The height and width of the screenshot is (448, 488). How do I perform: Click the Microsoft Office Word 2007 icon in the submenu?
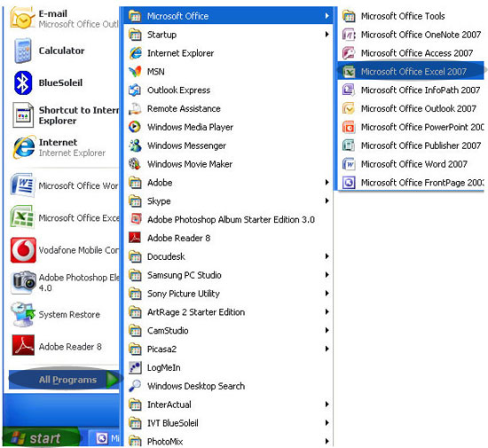349,164
